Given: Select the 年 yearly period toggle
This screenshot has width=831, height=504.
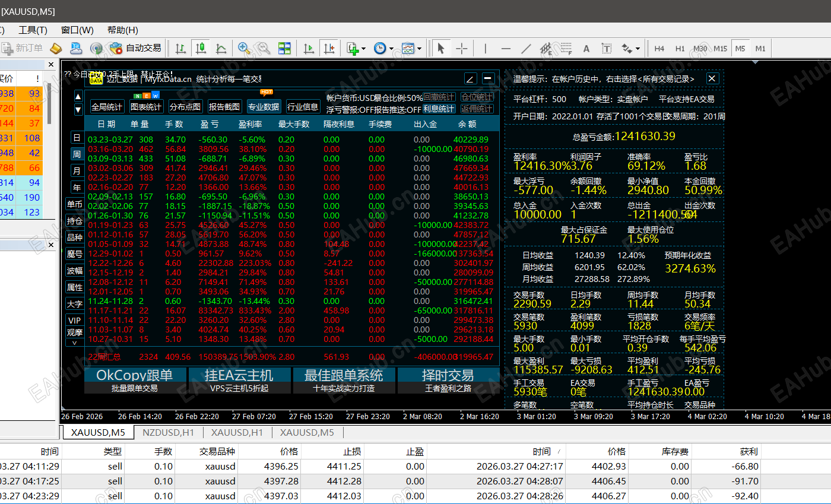Looking at the screenshot, I should click(76, 188).
